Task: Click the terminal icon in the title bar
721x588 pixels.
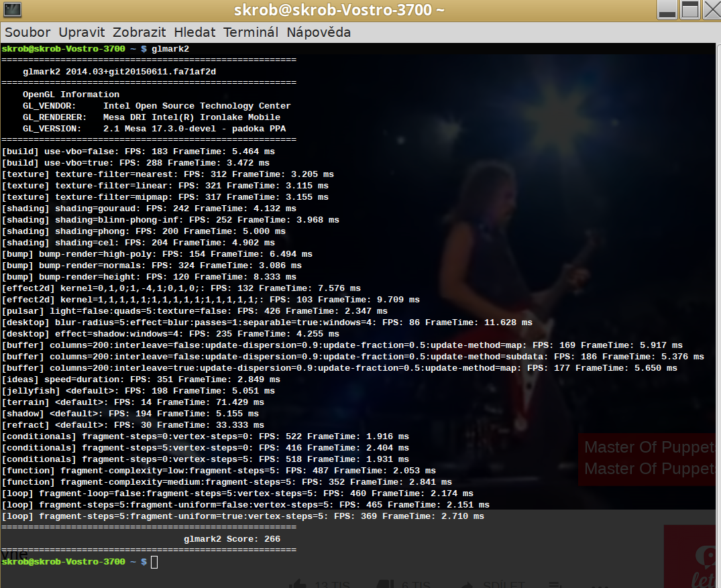Action: (x=11, y=10)
